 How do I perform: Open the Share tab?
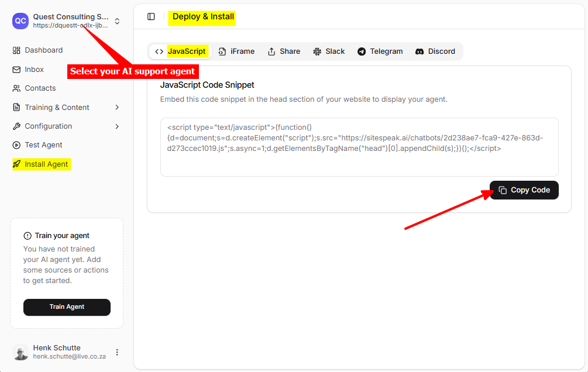pyautogui.click(x=284, y=51)
